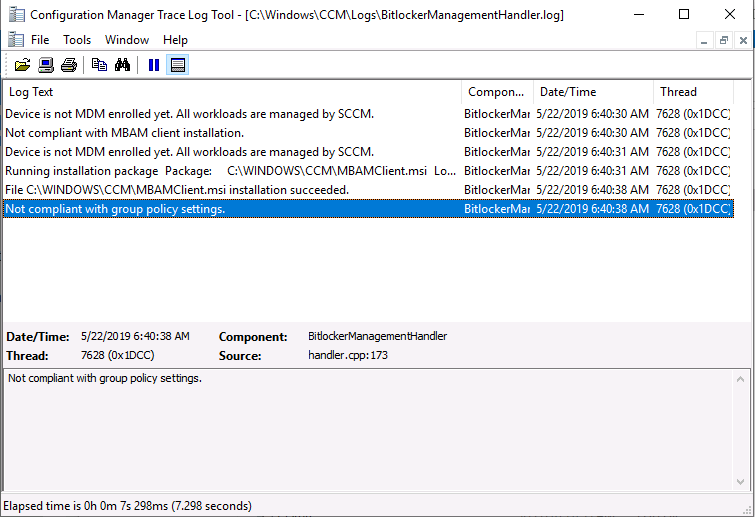Close the inner log document window
The image size is (755, 517).
pyautogui.click(x=743, y=40)
